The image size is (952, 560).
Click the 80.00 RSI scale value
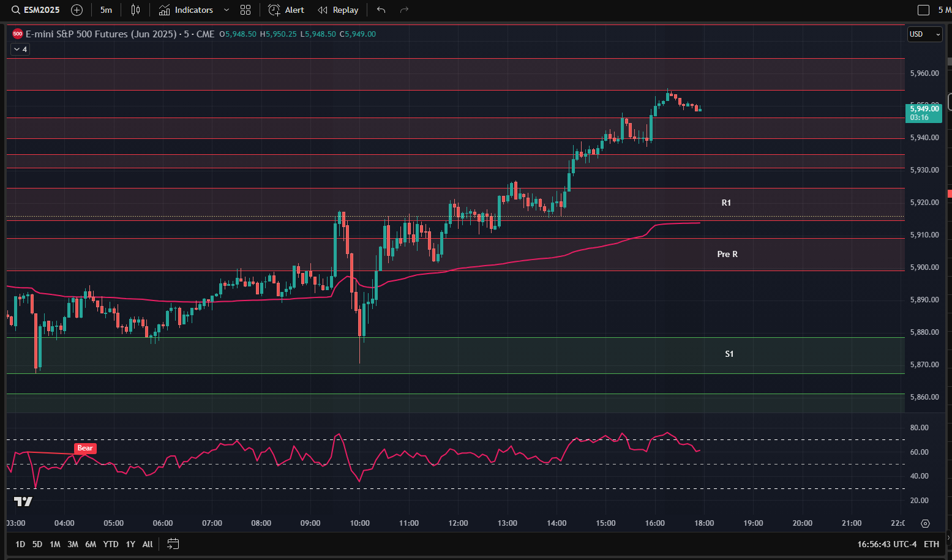[920, 428]
